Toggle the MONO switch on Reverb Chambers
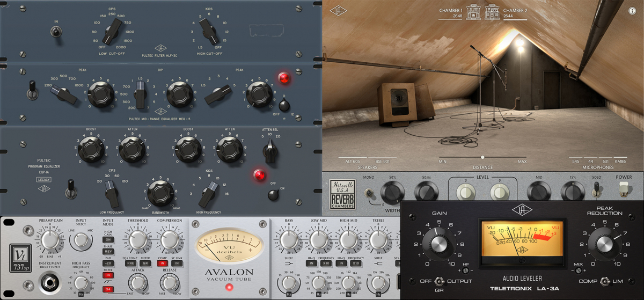 click(369, 194)
